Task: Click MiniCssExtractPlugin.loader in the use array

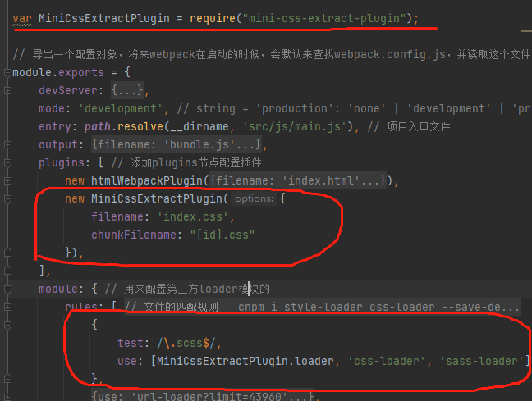Action: click(245, 361)
